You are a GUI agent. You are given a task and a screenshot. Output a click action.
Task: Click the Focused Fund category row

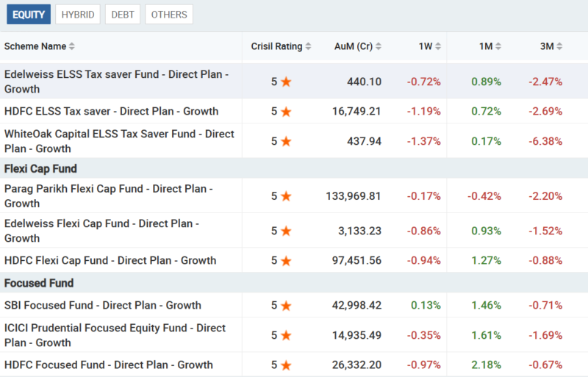[x=294, y=283]
